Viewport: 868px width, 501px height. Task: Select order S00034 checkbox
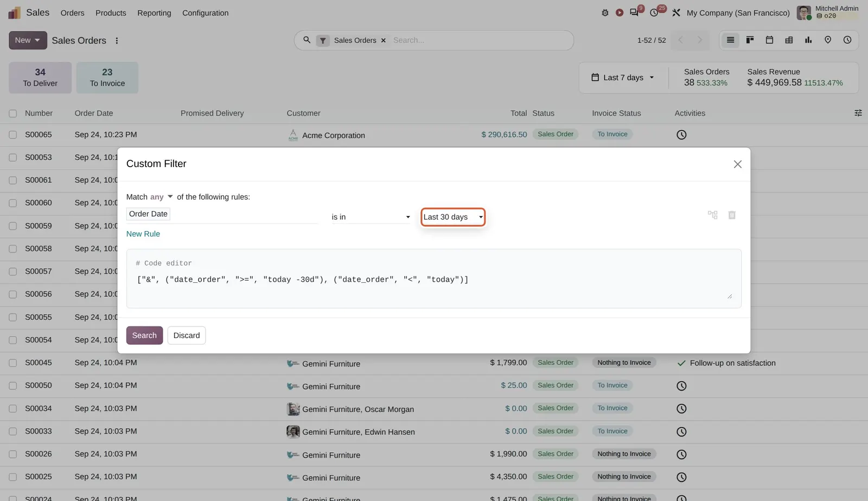click(x=12, y=408)
